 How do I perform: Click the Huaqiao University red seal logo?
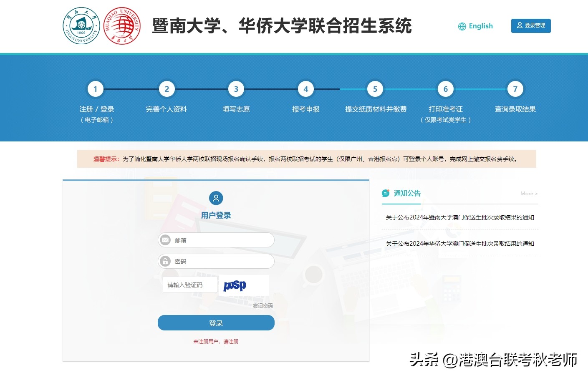click(x=122, y=25)
